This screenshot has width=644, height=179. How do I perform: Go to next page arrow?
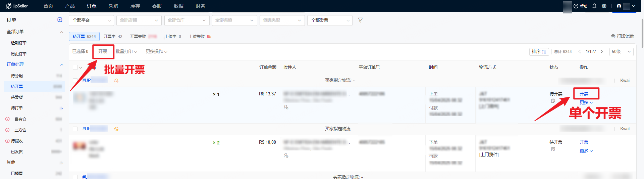click(602, 51)
